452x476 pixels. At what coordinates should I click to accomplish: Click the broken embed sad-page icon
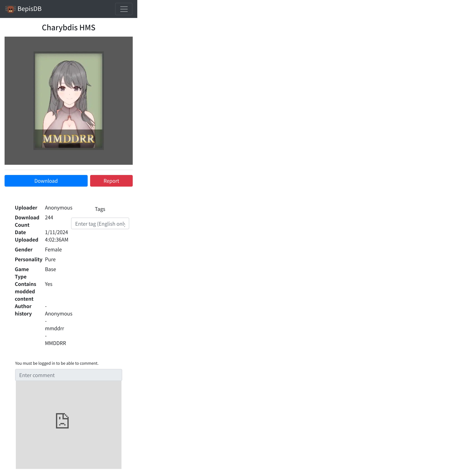tap(62, 421)
